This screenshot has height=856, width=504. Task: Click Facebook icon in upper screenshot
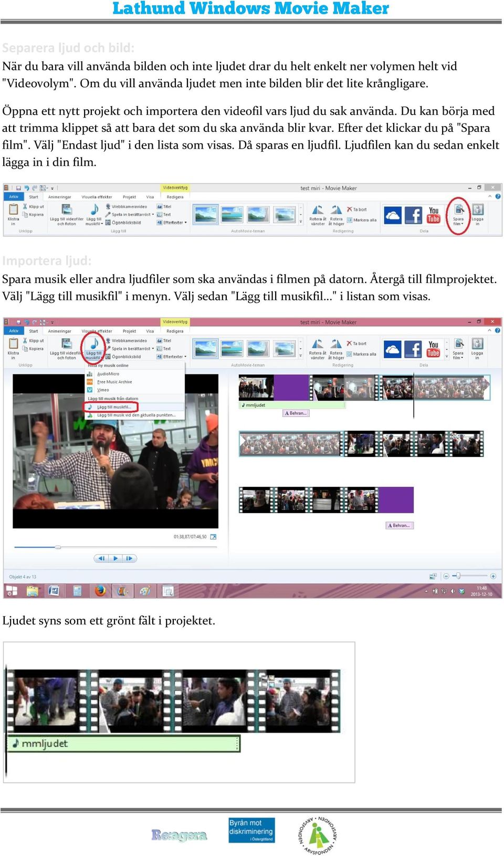(413, 215)
